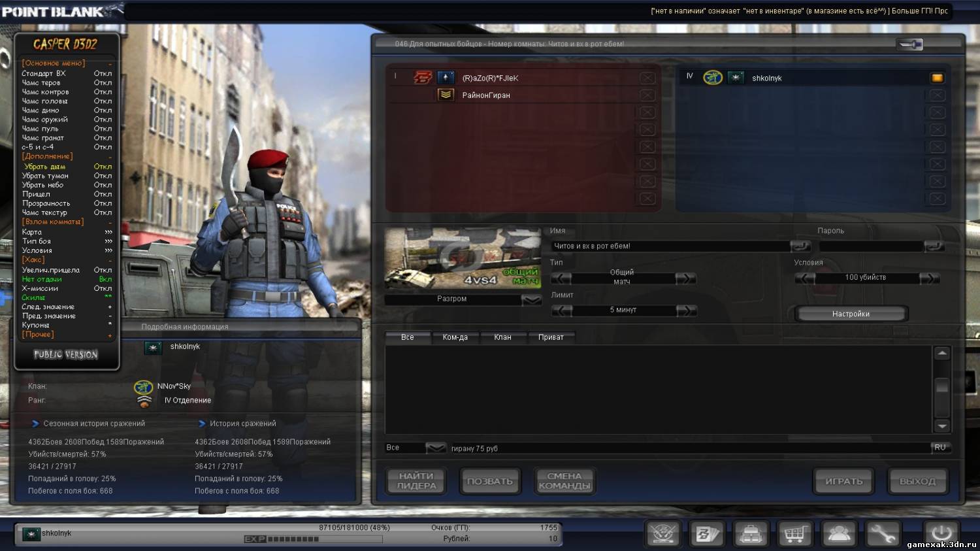The image size is (980, 551).
Task: Collapse the [Основное меню] section
Action: (110, 64)
